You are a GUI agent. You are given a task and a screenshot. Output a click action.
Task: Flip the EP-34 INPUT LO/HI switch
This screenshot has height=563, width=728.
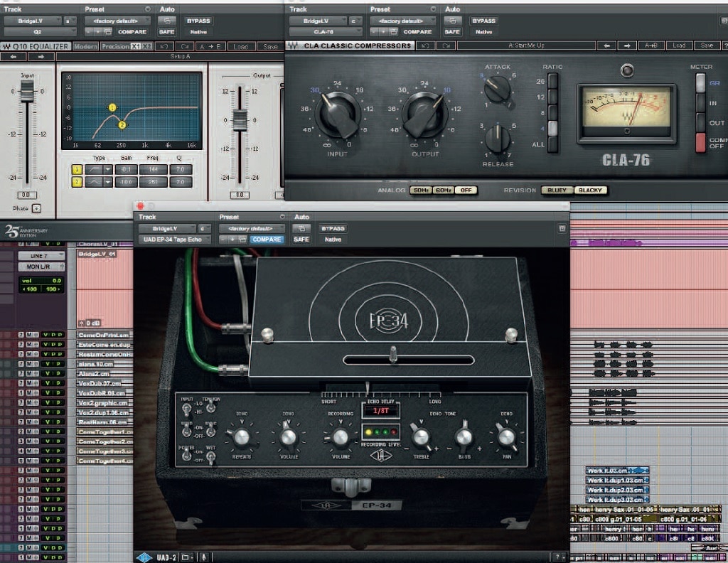click(186, 409)
